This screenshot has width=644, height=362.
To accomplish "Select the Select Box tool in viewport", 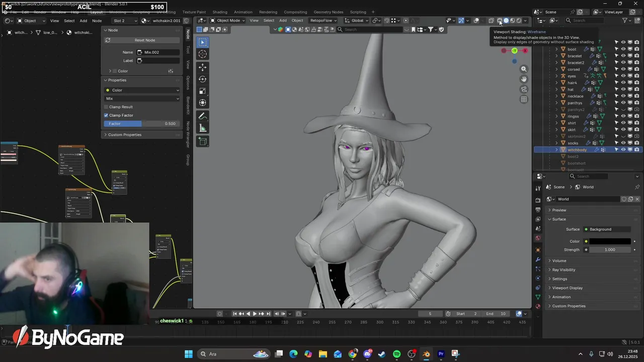I will point(202,42).
